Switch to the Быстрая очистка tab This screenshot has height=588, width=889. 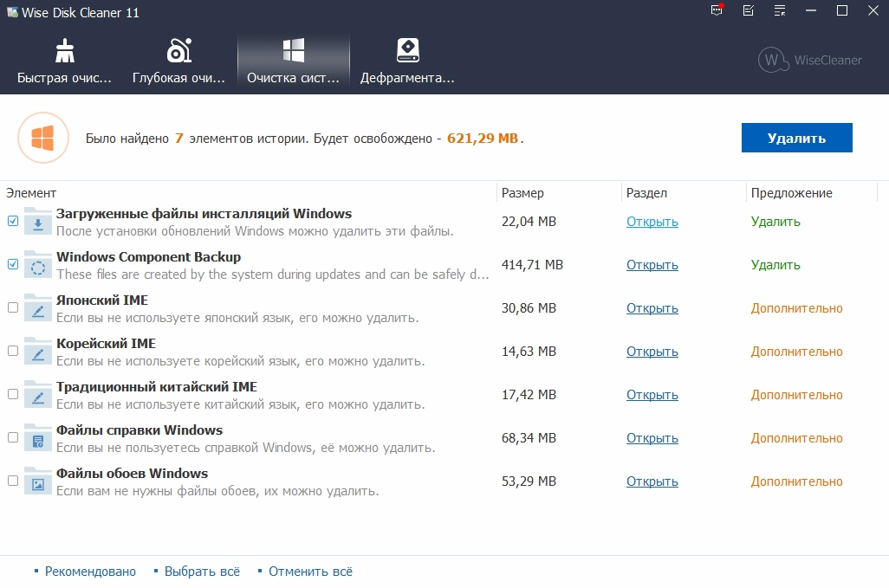click(65, 61)
